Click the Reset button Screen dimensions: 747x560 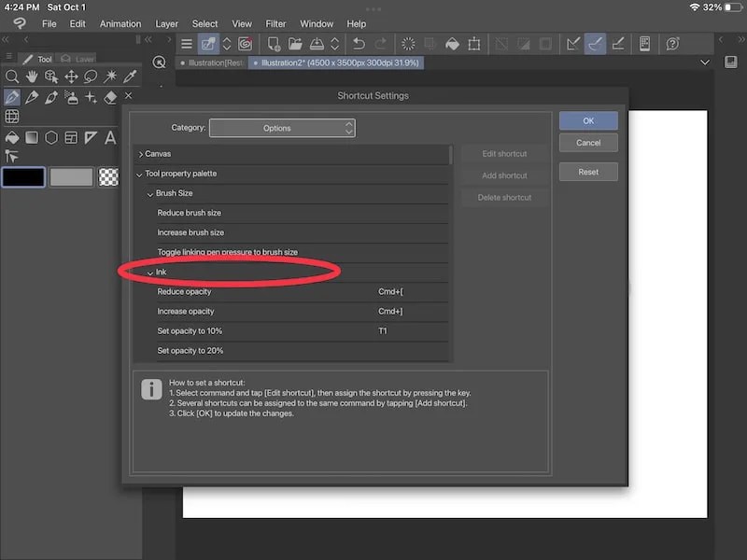tap(588, 171)
